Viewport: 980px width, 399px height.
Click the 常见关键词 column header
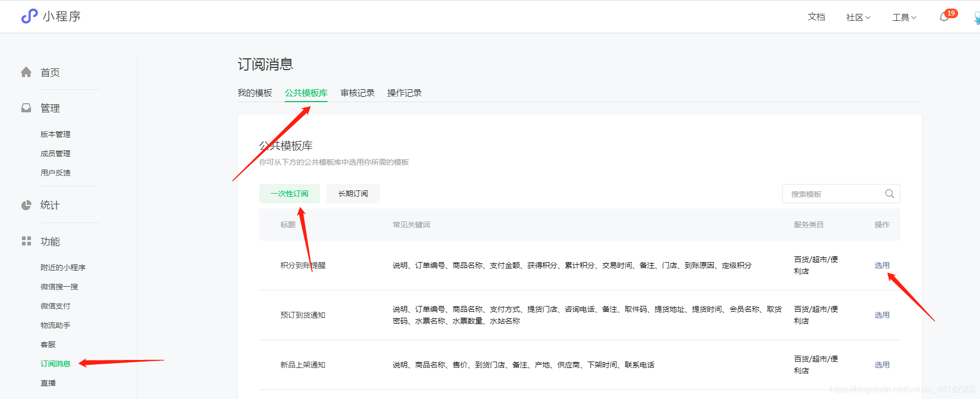click(411, 225)
